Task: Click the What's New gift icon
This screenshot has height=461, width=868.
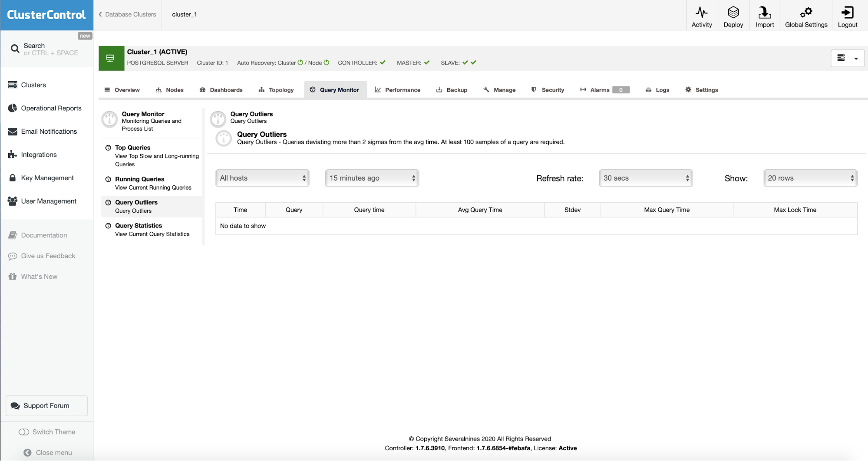Action: (13, 277)
